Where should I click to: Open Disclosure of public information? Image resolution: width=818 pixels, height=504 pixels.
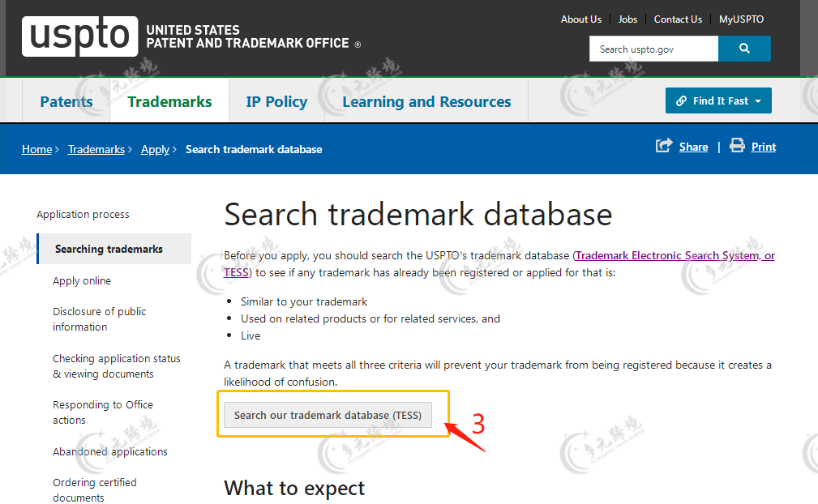coord(99,319)
